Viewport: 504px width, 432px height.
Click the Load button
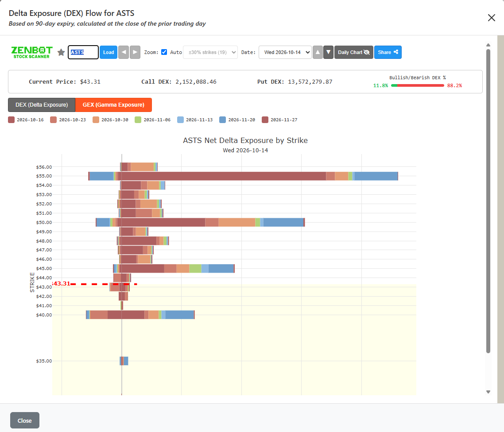point(109,52)
